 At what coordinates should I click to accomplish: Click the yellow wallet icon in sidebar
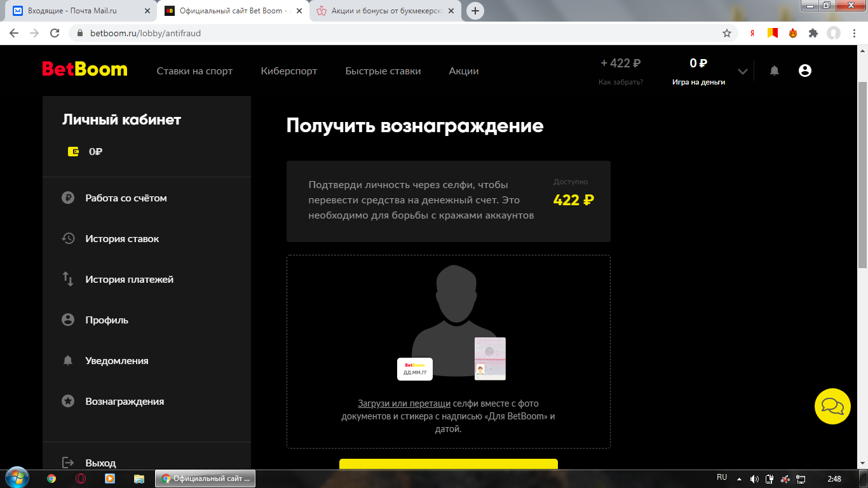pos(73,152)
